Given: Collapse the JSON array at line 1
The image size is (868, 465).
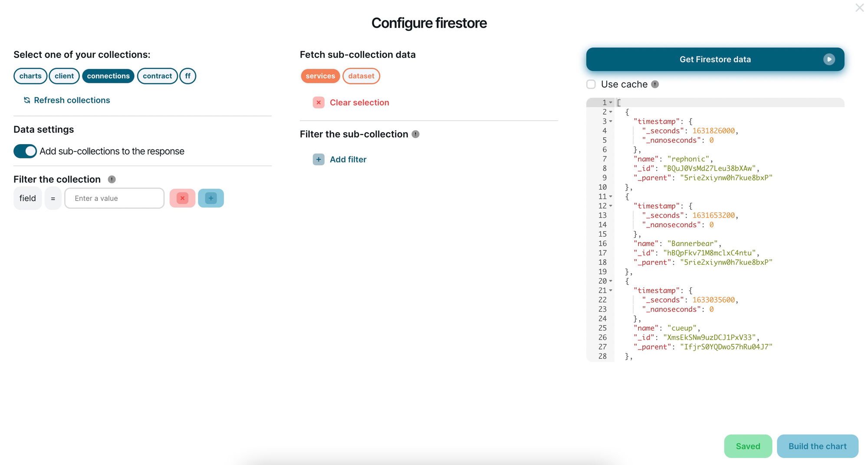Looking at the screenshot, I should (x=611, y=102).
